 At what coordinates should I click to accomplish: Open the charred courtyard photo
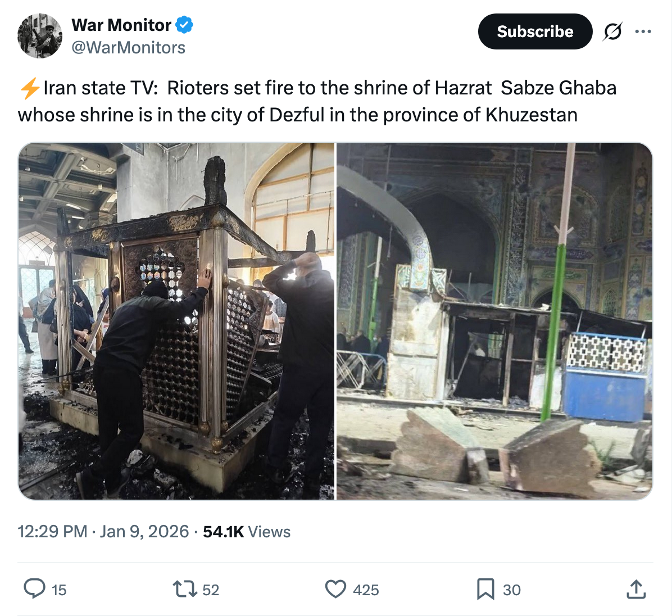pos(494,321)
